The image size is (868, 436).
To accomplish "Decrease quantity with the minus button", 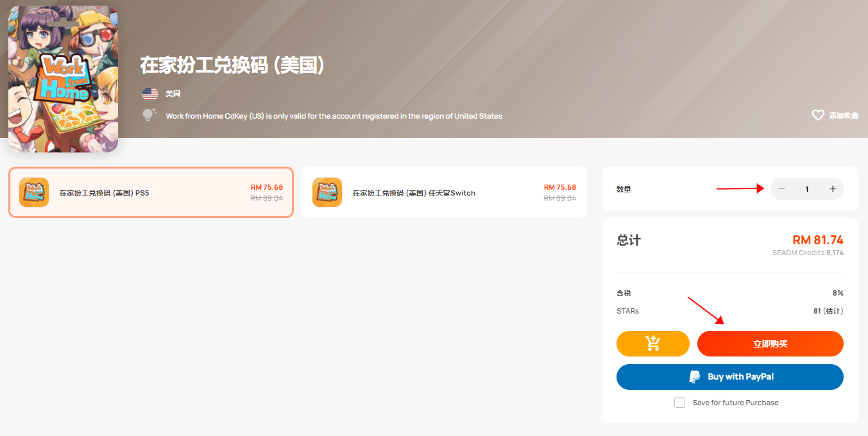I will 781,189.
